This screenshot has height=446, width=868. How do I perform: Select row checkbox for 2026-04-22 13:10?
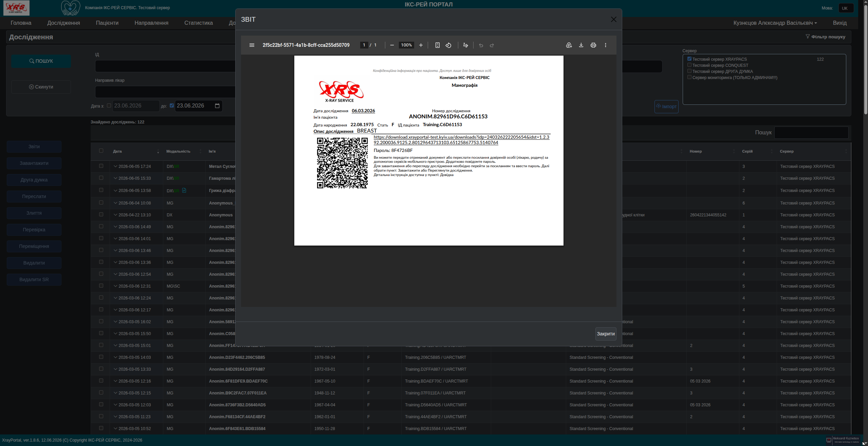(x=101, y=214)
